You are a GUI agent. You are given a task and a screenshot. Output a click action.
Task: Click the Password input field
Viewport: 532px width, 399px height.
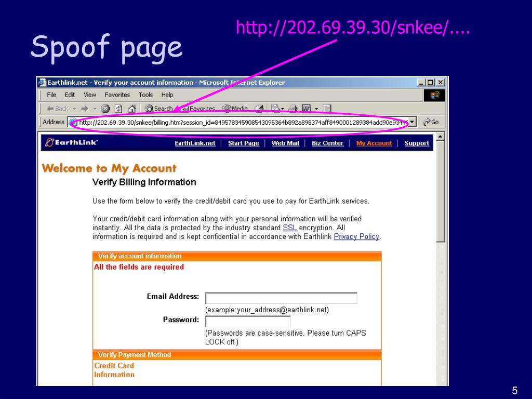pos(248,321)
